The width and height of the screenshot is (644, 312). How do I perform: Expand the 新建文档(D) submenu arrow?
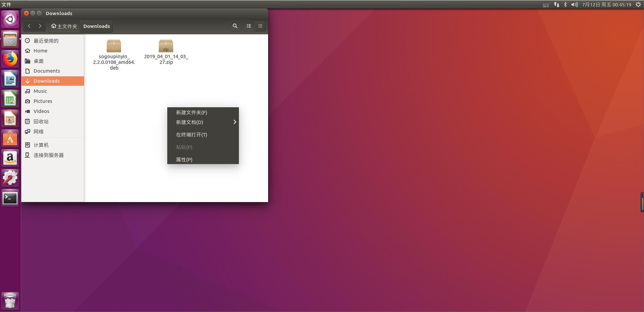pyautogui.click(x=235, y=122)
